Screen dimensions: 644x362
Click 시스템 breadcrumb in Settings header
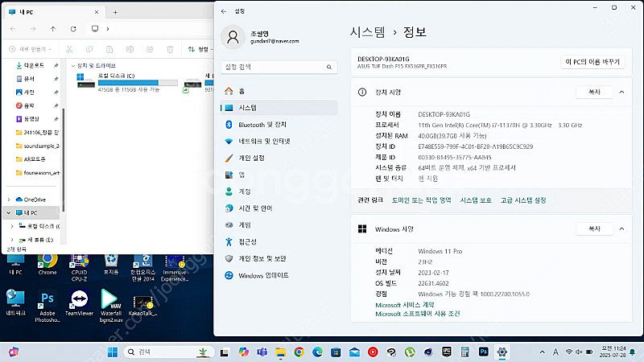point(368,32)
